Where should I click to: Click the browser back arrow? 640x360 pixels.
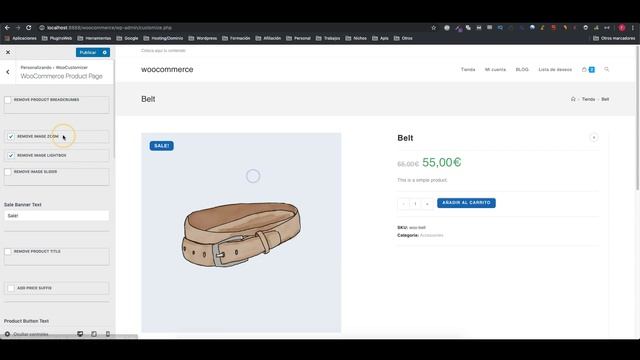[x=7, y=28]
